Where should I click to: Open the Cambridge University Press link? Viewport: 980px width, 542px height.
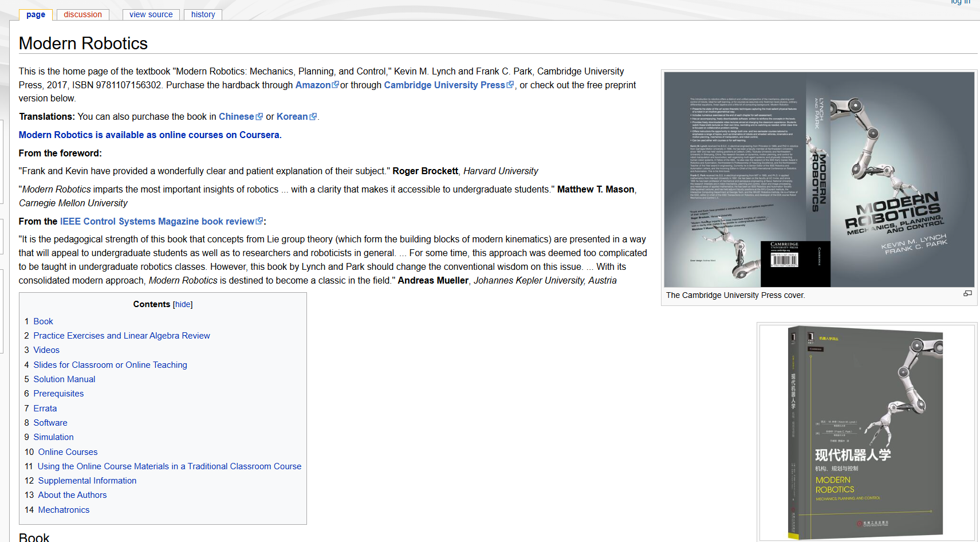click(448, 85)
